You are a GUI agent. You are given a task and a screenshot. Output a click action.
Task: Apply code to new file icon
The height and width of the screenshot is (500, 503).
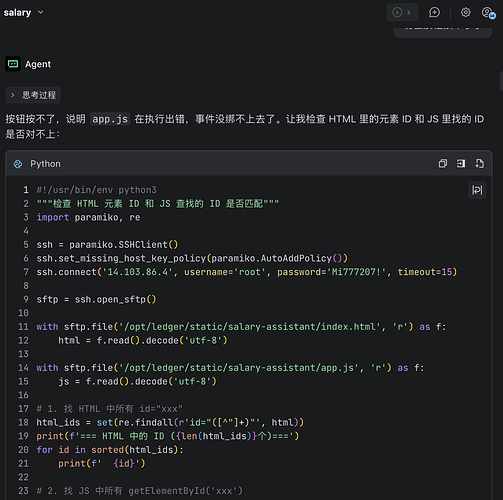[x=479, y=163]
